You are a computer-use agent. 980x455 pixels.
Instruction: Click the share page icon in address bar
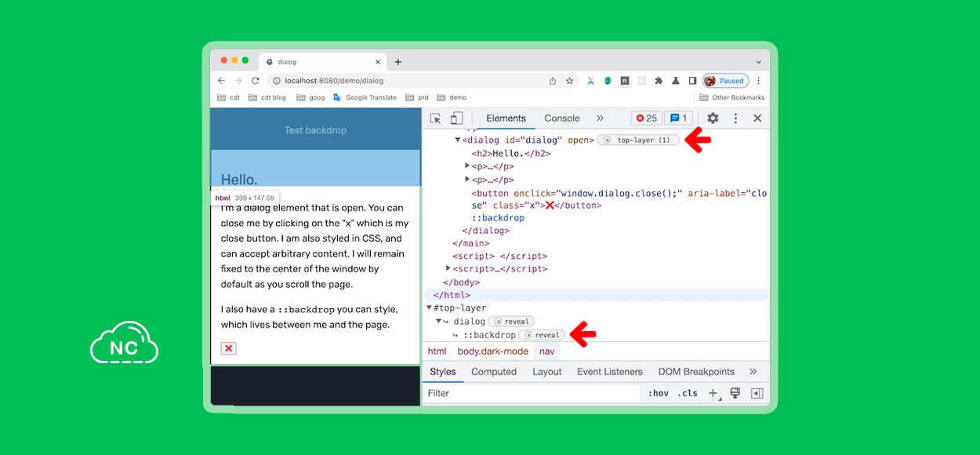553,81
